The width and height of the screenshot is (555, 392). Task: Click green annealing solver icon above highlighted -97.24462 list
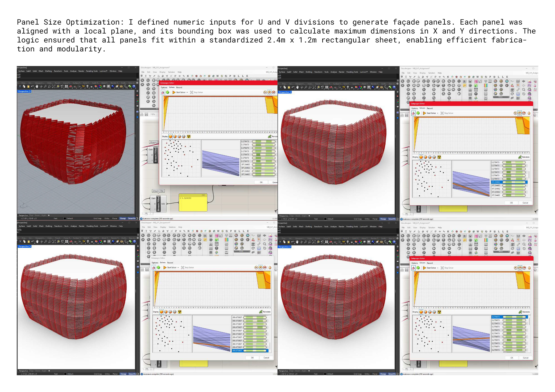point(418,113)
